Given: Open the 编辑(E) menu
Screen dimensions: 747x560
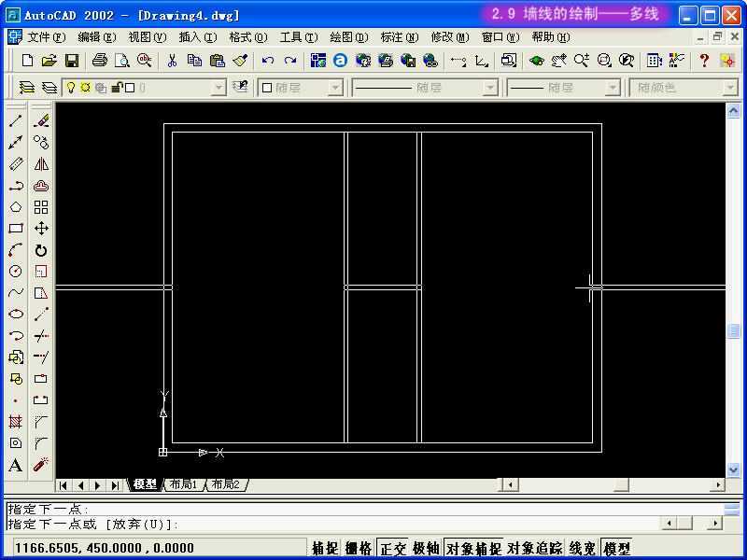Looking at the screenshot, I should point(97,37).
